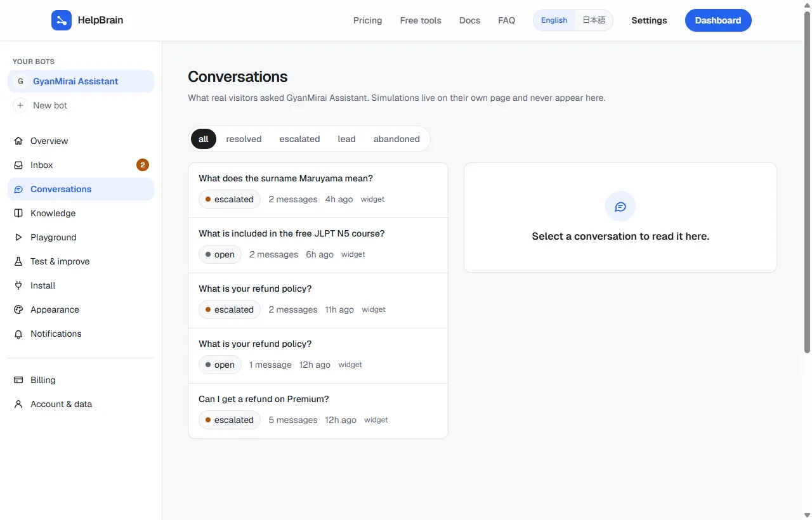Click open badge on JLPT N5 conversation
This screenshot has height=520, width=812.
click(220, 254)
